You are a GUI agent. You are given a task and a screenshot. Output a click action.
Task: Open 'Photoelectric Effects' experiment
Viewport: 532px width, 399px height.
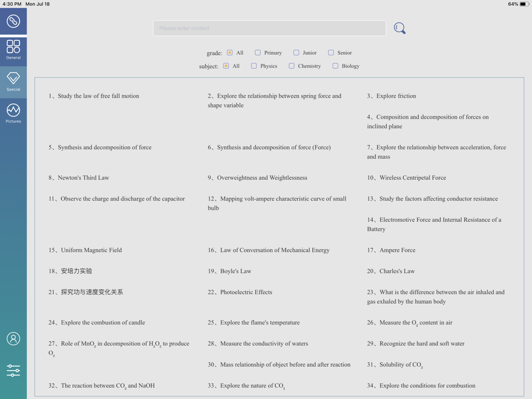click(x=240, y=292)
